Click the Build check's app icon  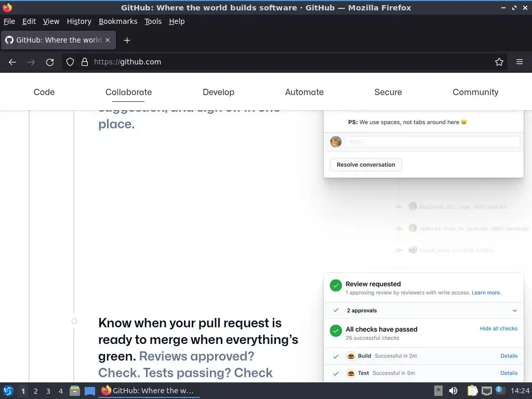(x=351, y=356)
